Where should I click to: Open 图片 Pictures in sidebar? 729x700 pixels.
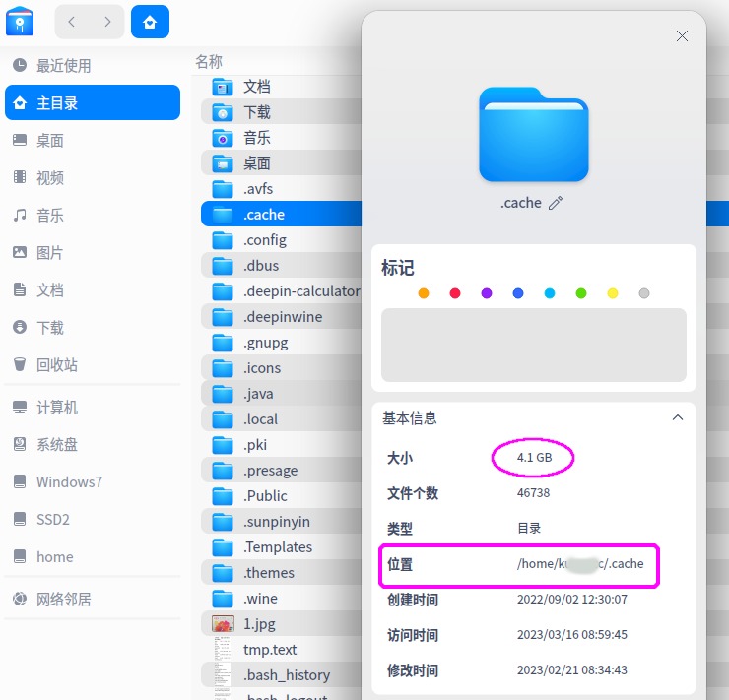click(93, 253)
